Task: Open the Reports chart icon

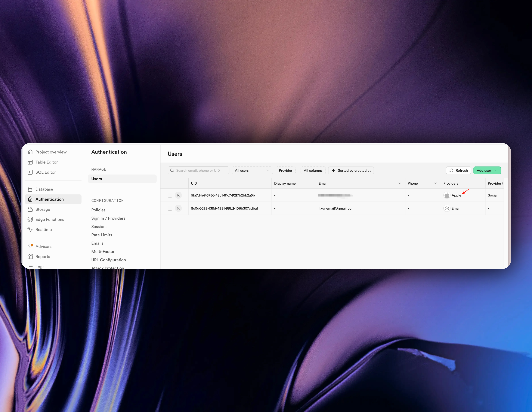Action: [30, 257]
